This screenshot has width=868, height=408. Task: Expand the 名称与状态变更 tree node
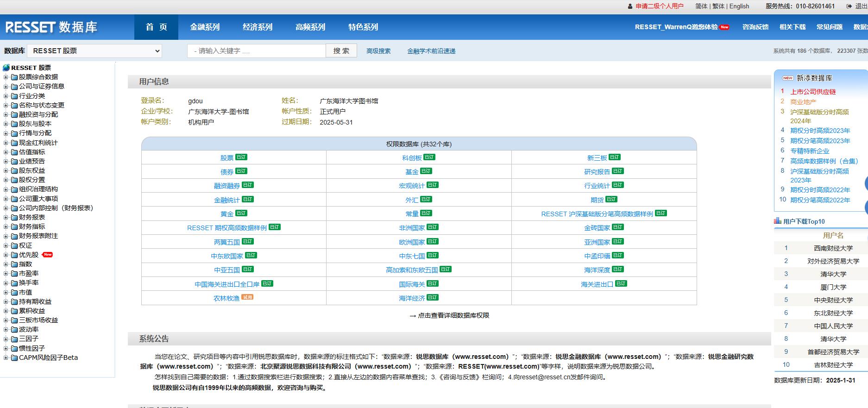6,105
